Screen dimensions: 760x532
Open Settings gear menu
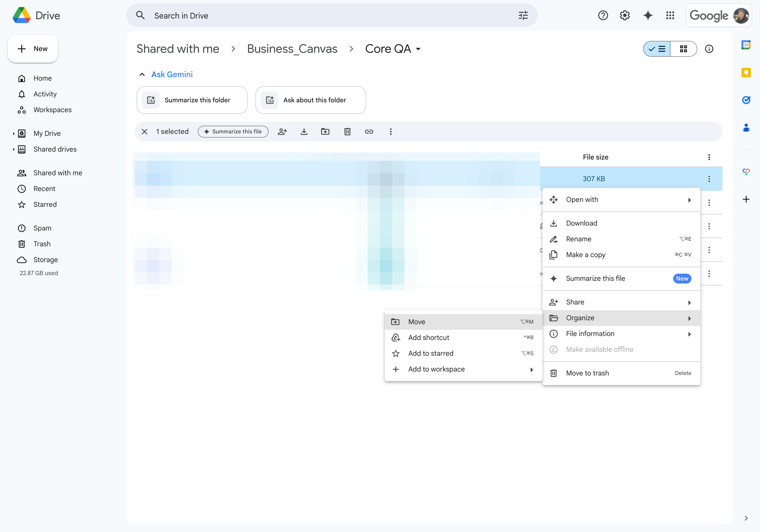coord(625,15)
